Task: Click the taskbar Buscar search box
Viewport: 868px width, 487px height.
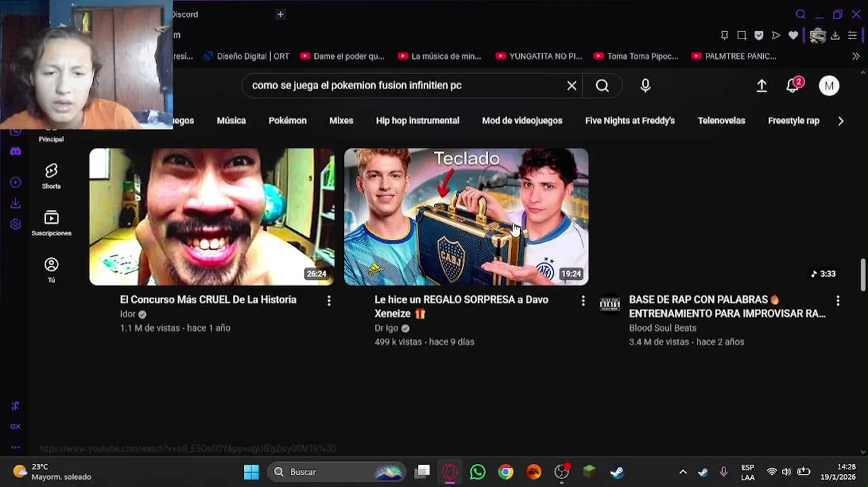Action: [x=337, y=472]
